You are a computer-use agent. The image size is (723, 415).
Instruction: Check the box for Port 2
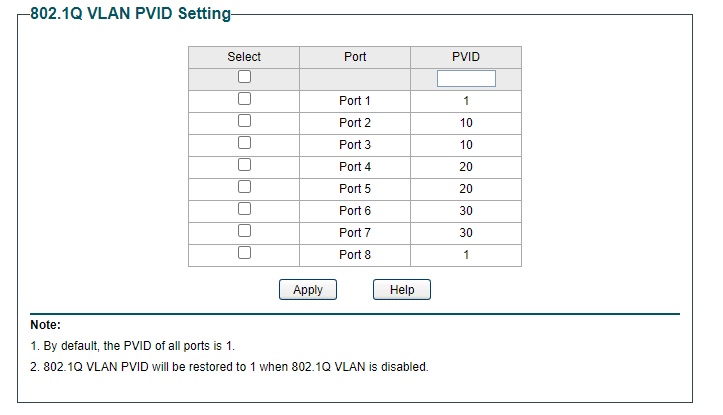tap(244, 121)
